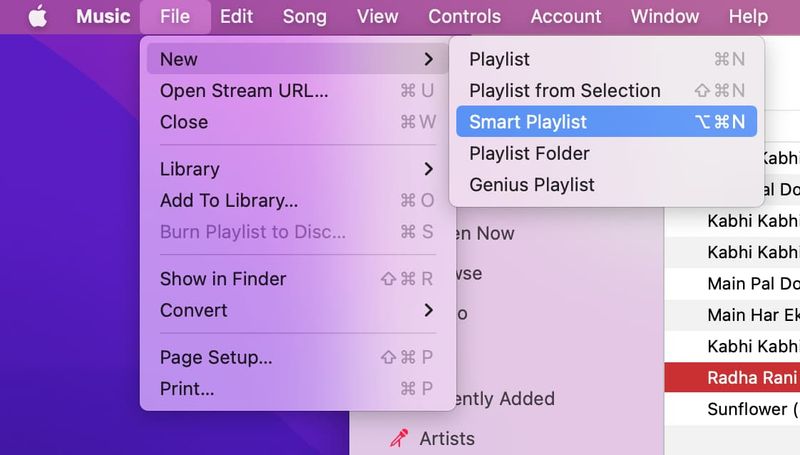Click the Apple logo menu
The image size is (800, 455).
(x=38, y=16)
